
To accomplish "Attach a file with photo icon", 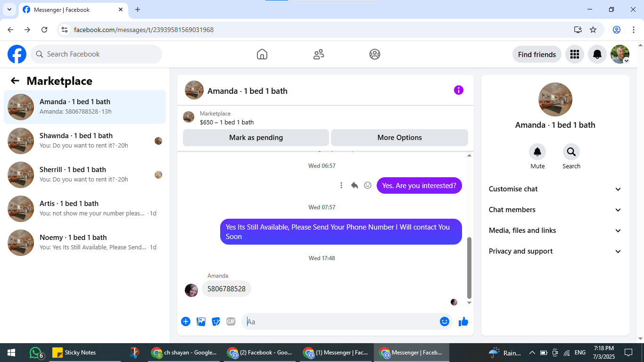I will click(201, 321).
